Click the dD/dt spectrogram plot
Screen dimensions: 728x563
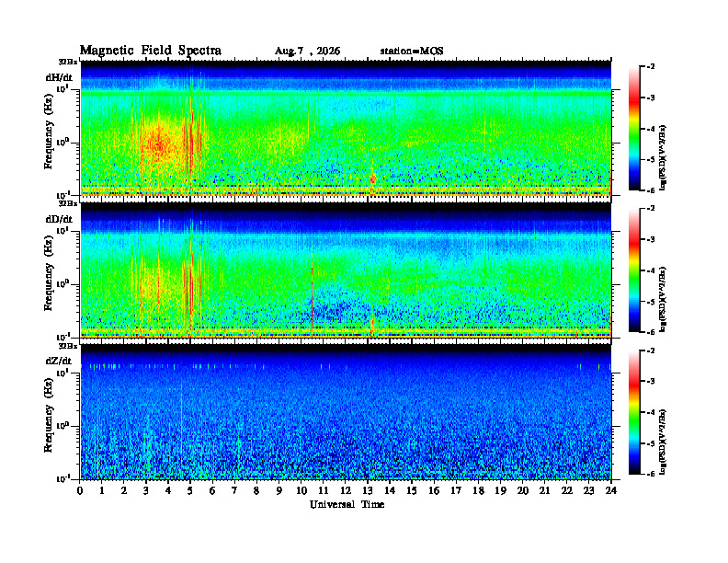click(x=346, y=270)
